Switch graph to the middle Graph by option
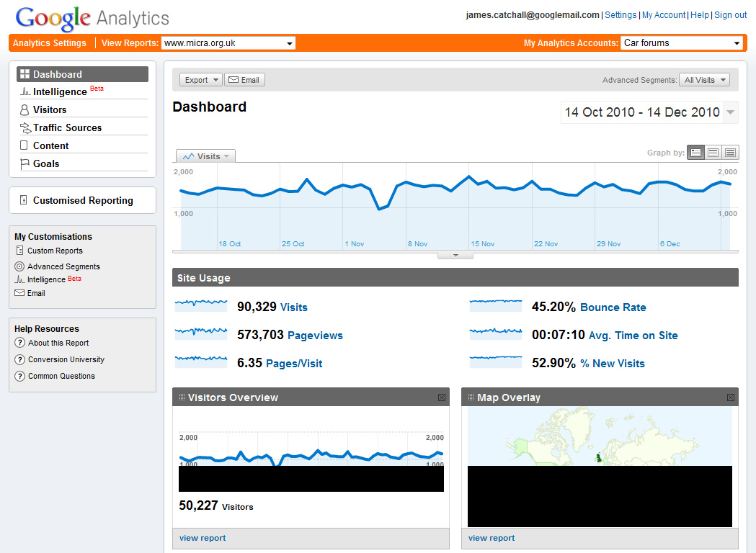The width and height of the screenshot is (756, 553). tap(713, 153)
